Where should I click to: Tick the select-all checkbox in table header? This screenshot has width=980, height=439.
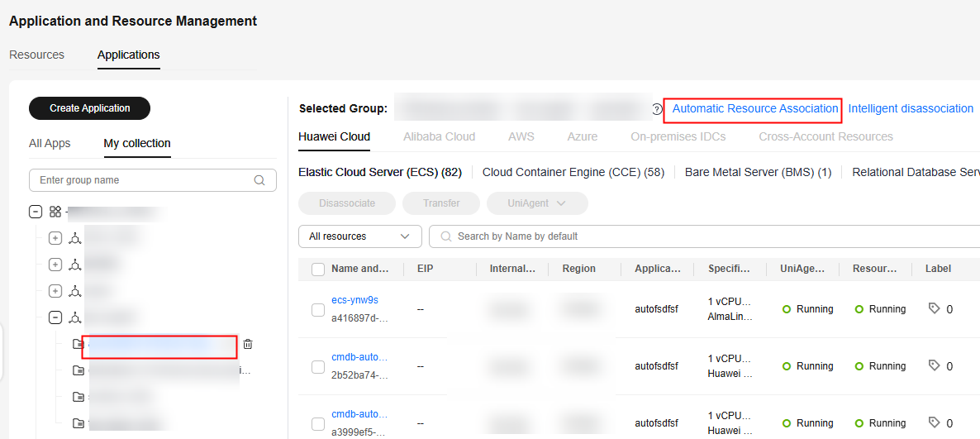pos(318,269)
